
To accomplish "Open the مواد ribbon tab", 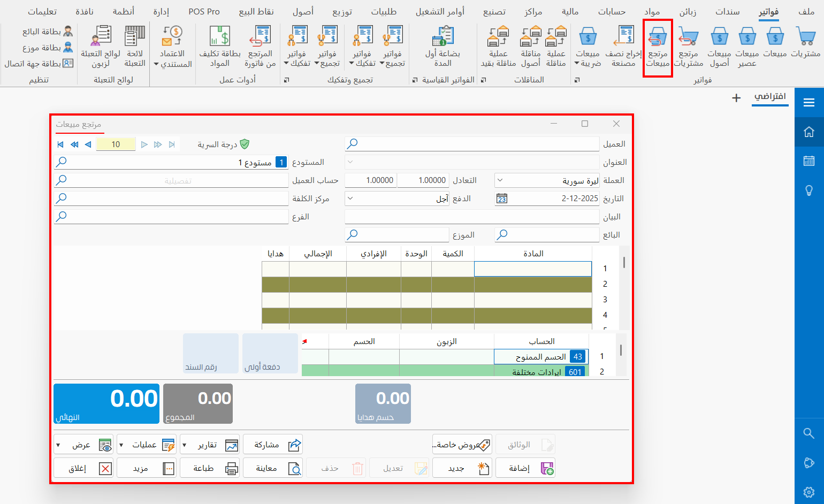I will 652,12.
